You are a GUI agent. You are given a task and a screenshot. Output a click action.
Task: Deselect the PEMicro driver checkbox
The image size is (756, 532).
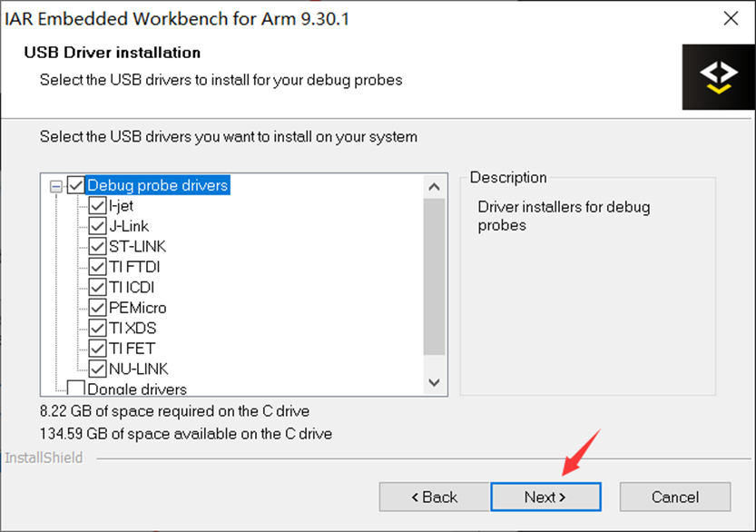click(x=98, y=308)
